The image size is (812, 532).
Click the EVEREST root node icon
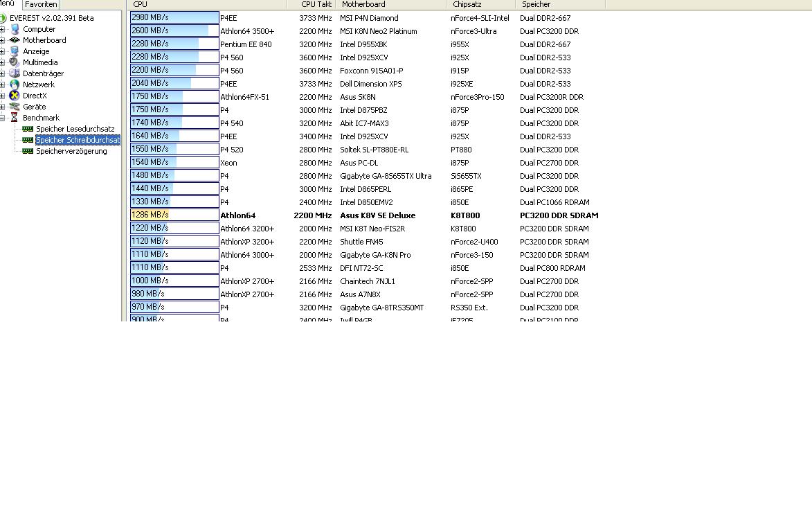tap(3, 18)
